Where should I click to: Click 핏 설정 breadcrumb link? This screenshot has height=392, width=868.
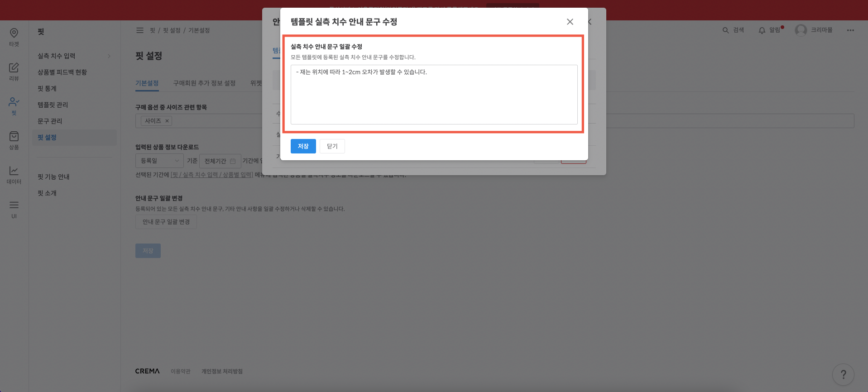click(172, 30)
